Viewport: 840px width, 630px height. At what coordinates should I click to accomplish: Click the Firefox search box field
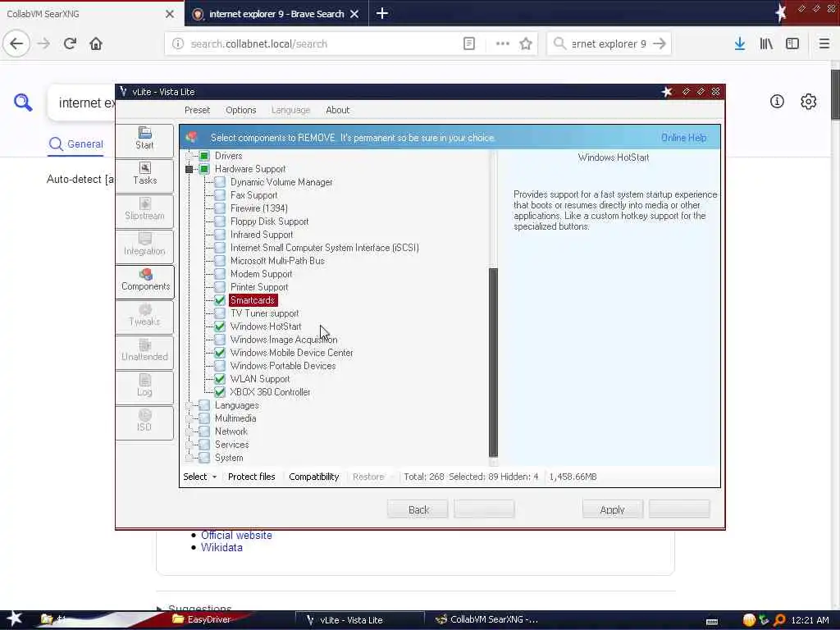click(609, 44)
